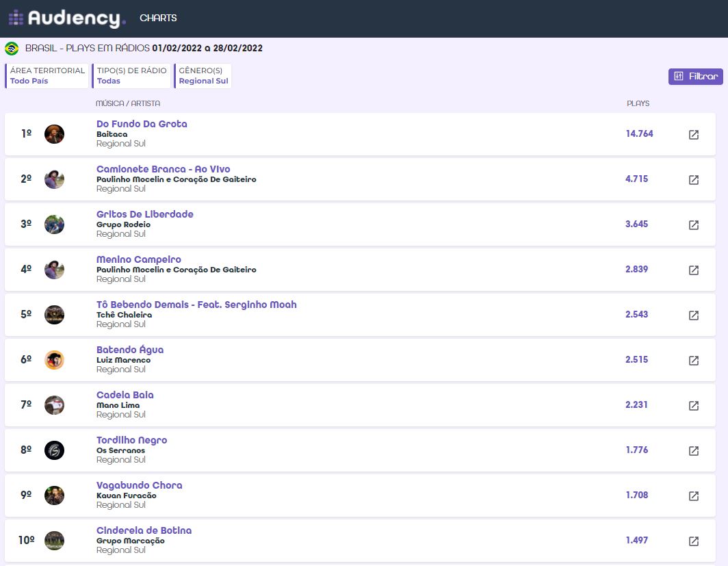This screenshot has width=728, height=566.
Task: Open the Charts menu item
Action: (158, 18)
